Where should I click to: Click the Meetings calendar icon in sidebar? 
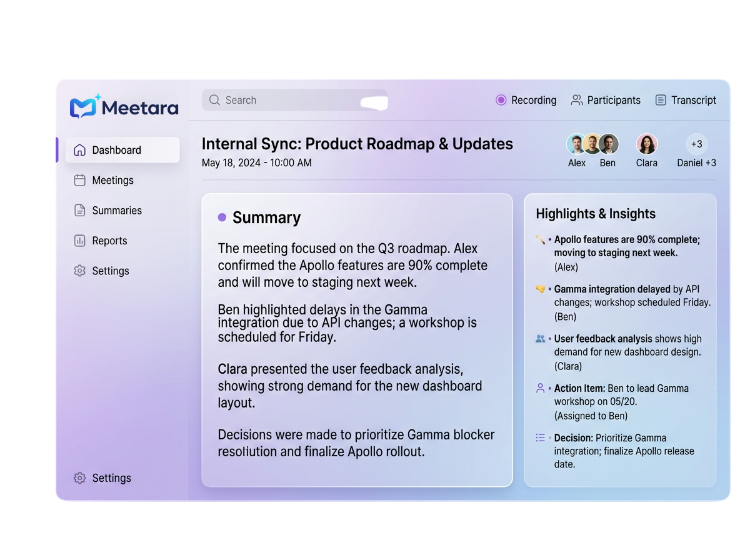(79, 180)
